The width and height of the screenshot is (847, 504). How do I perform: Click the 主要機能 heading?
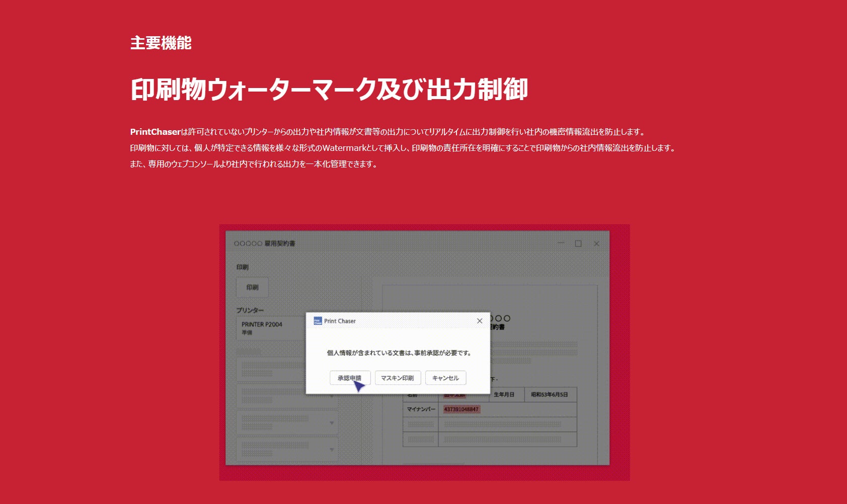pos(161,43)
